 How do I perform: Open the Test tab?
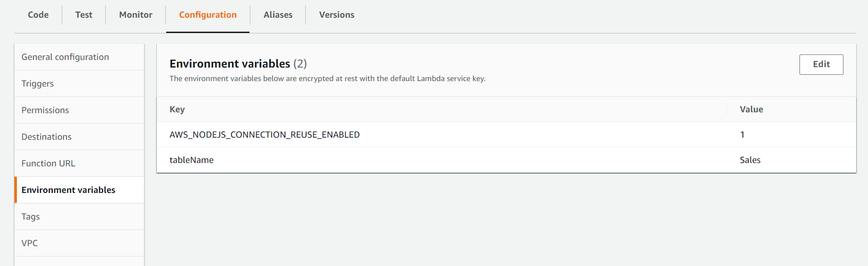(83, 15)
